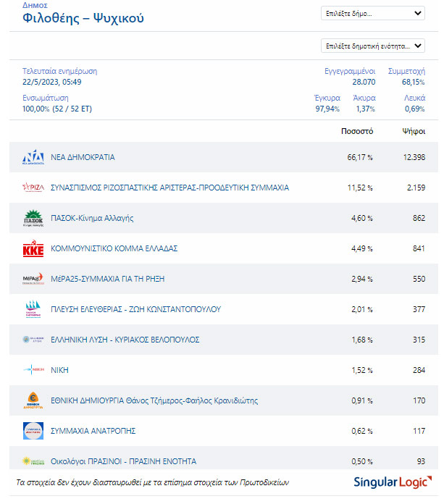Screen dimensions: 444x504
Task: Click the Συμμετοχή value 68,15%
Action: point(413,82)
